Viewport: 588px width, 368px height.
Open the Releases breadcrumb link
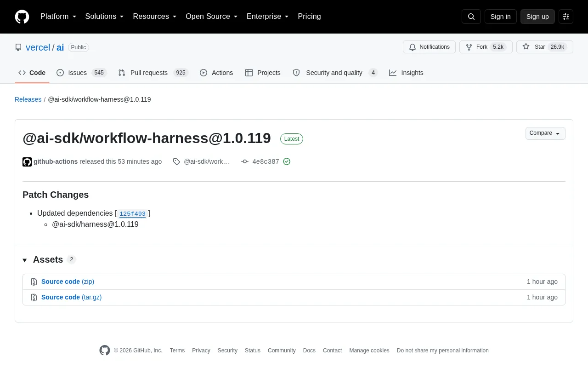[28, 99]
